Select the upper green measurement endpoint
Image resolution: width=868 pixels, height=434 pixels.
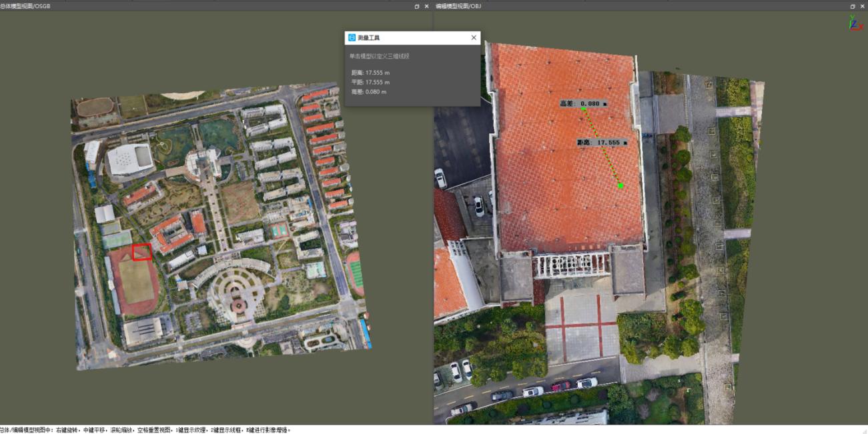583,110
